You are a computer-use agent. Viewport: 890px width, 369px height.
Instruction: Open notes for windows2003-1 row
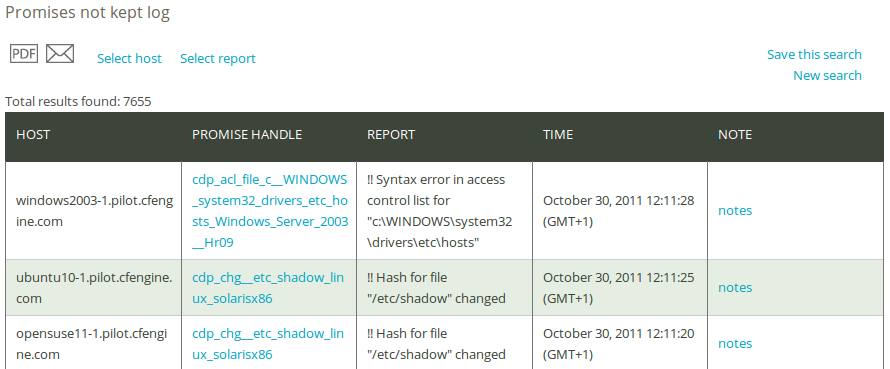coord(735,211)
